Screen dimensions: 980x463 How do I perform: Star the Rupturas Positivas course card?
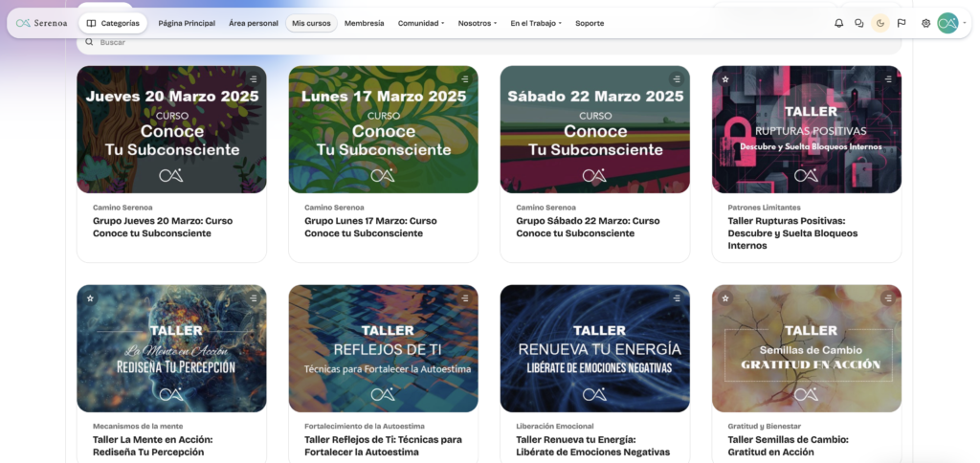725,79
